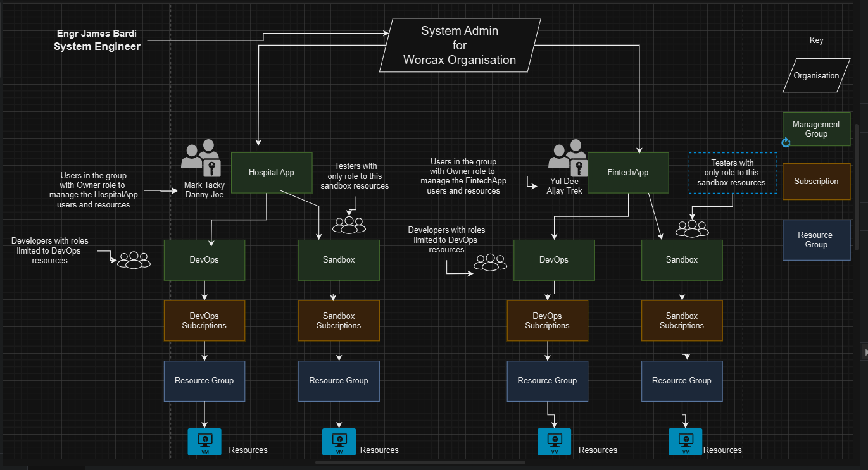Viewport: 868px width, 470px height.
Task: Select the Organisation parallelogram in the Key
Action: (816, 76)
